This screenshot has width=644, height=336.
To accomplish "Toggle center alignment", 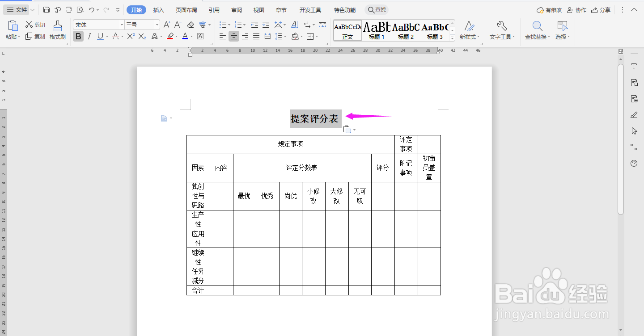I will point(233,36).
